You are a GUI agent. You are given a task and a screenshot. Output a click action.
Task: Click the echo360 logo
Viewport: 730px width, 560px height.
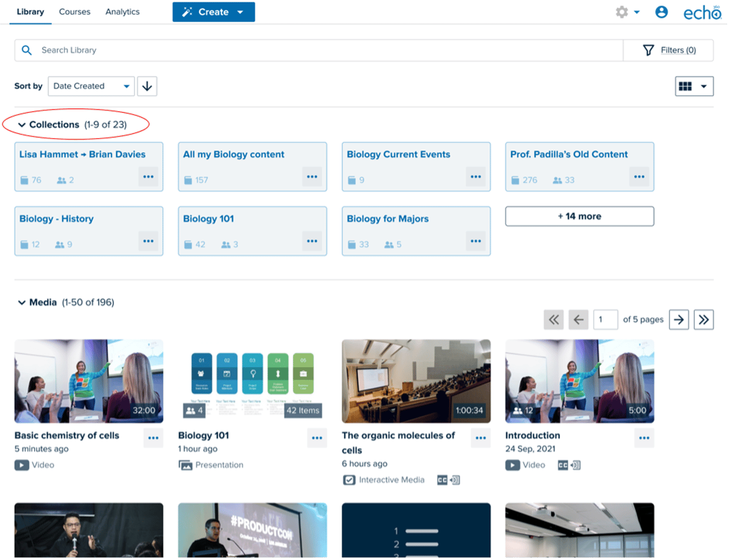[x=702, y=13]
